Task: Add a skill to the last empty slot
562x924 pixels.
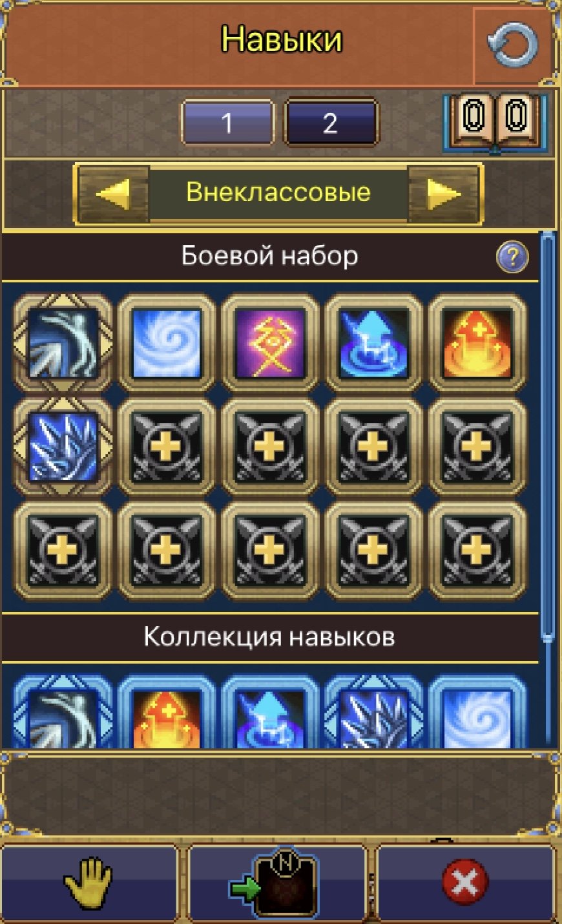Action: click(x=477, y=552)
